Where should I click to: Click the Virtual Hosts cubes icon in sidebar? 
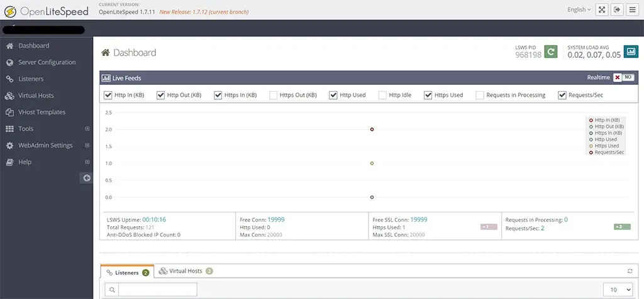(x=9, y=95)
